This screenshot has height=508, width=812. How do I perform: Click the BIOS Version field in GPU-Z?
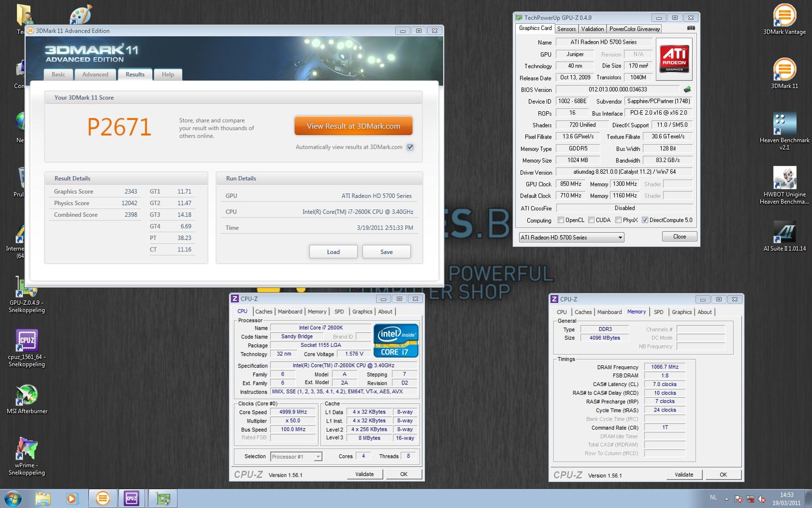pos(618,89)
